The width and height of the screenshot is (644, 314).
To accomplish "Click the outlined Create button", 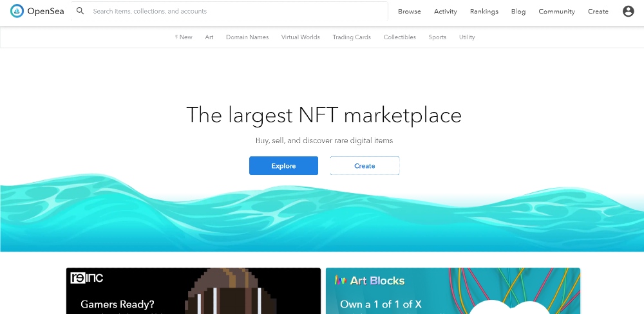I will (x=365, y=166).
